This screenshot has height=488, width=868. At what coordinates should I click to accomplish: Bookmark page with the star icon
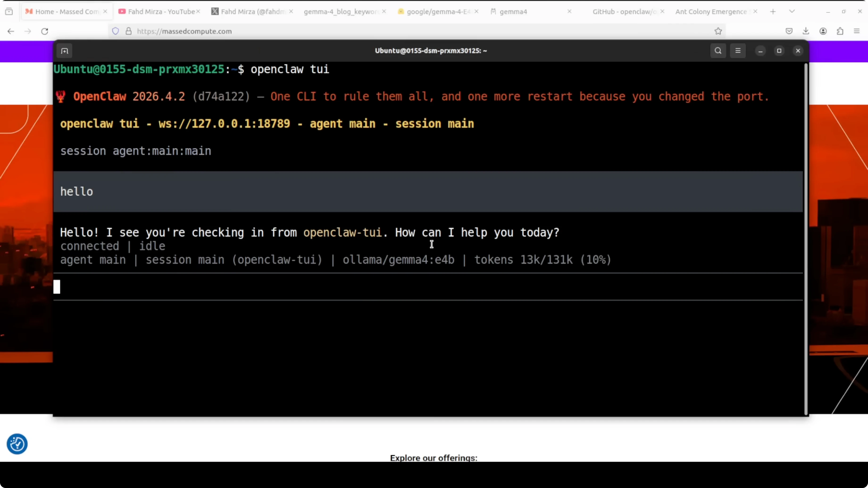[718, 31]
